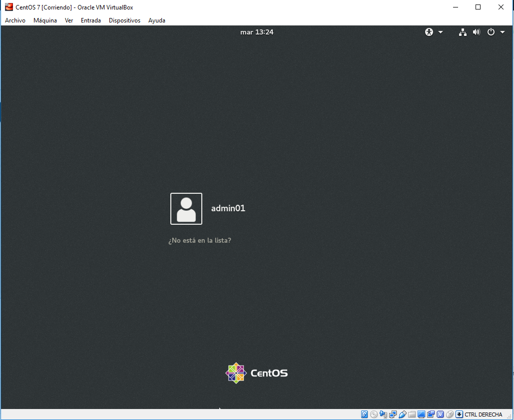Open the Archivo menu
The height and width of the screenshot is (420, 514).
(x=15, y=20)
